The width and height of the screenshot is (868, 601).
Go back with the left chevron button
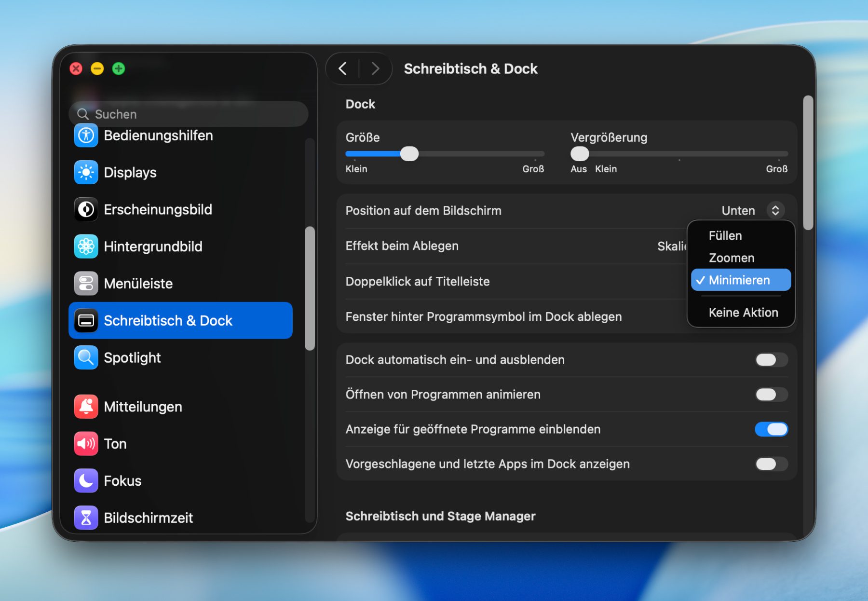click(343, 69)
